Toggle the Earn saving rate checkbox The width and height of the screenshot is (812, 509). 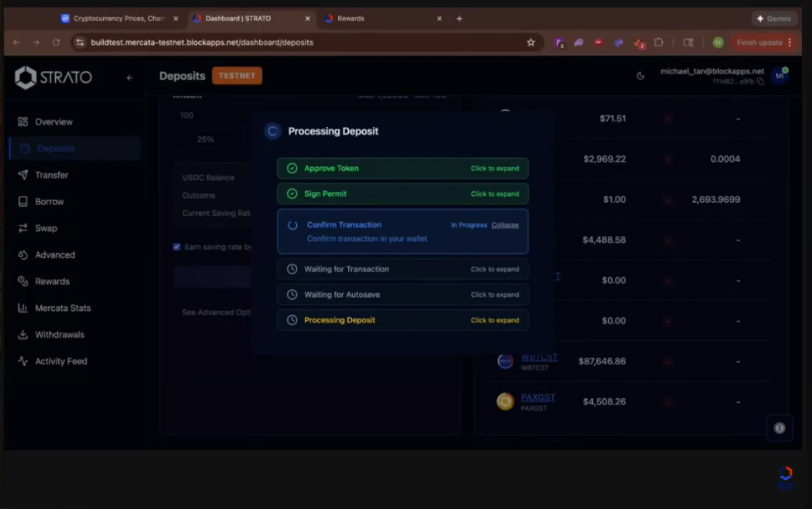(177, 247)
